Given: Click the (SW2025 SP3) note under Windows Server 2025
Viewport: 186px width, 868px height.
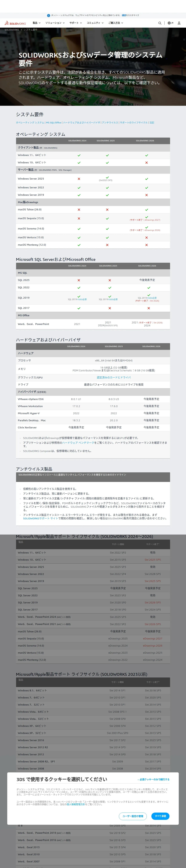Looking at the screenshot, I should [106, 180].
